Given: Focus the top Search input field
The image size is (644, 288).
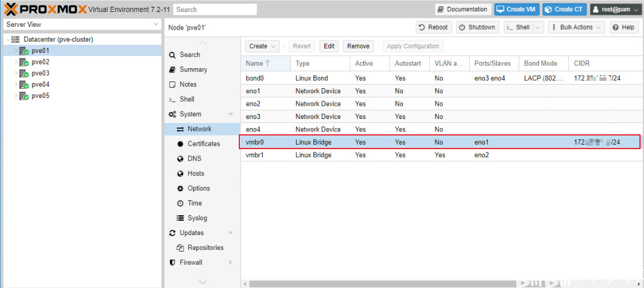Looking at the screenshot, I should [215, 9].
